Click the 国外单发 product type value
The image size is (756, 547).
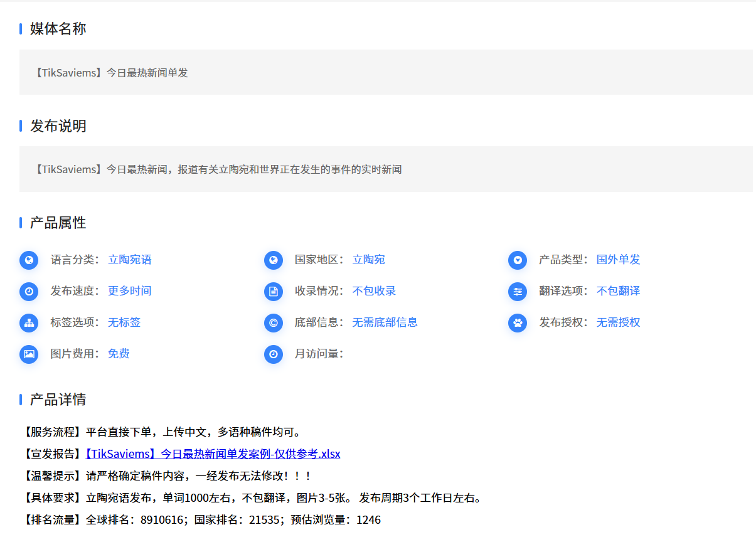[618, 260]
